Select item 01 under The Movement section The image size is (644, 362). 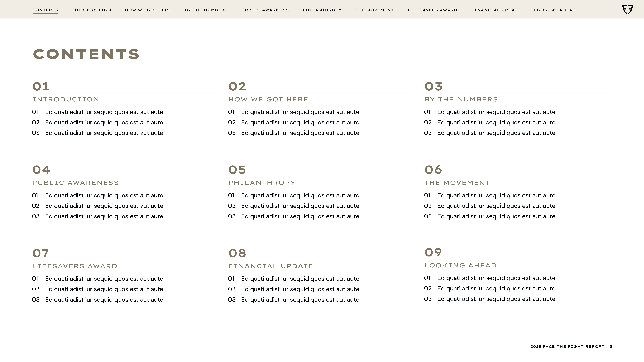(x=490, y=196)
